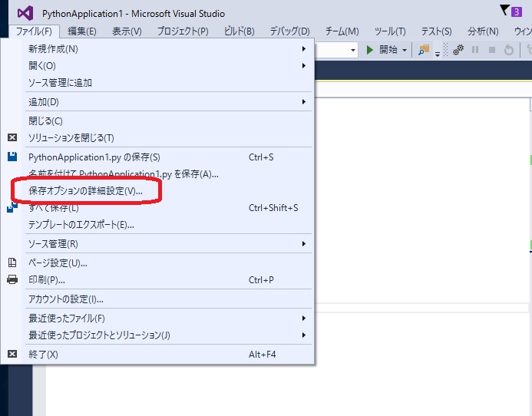Screen dimensions: 532x416
Task: Click the PythonApplication1 - Microsoft Visual Studio title
Action: point(134,14)
